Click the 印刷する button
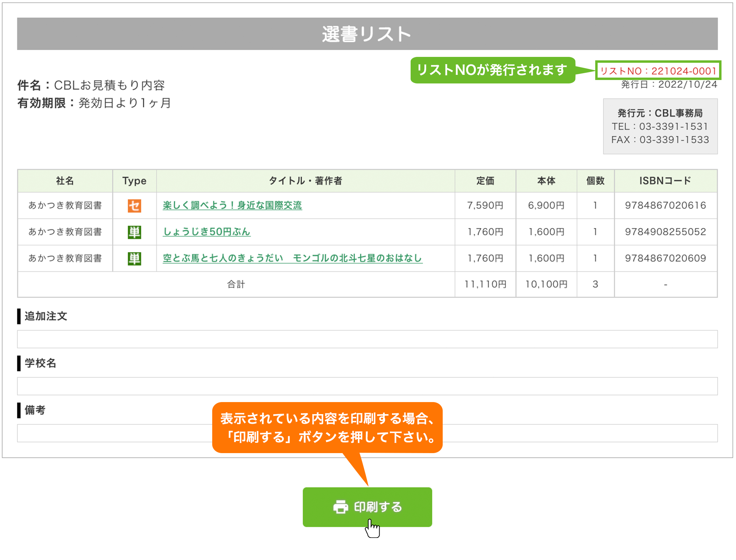 click(x=367, y=507)
